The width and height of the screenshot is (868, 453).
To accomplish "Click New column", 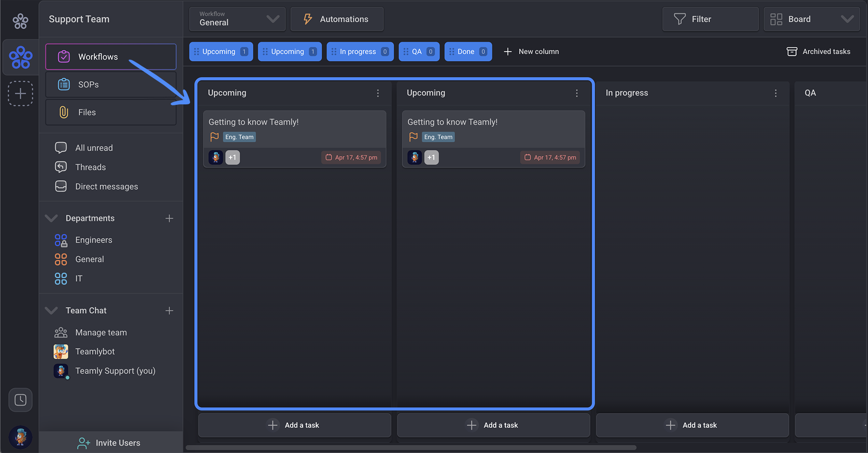I will tap(531, 51).
